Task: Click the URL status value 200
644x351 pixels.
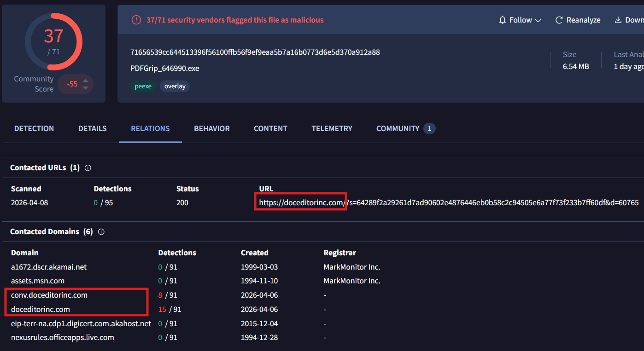Action: [x=182, y=203]
